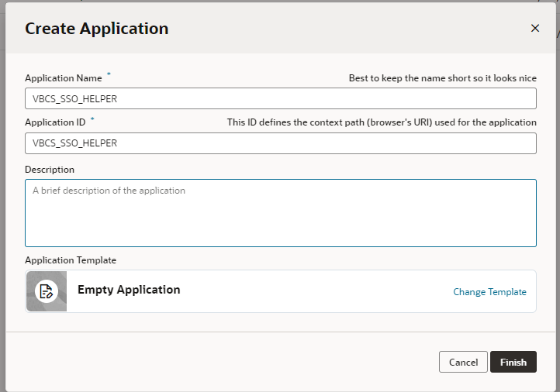560x392 pixels.
Task: Click the Application Name label
Action: tap(63, 78)
